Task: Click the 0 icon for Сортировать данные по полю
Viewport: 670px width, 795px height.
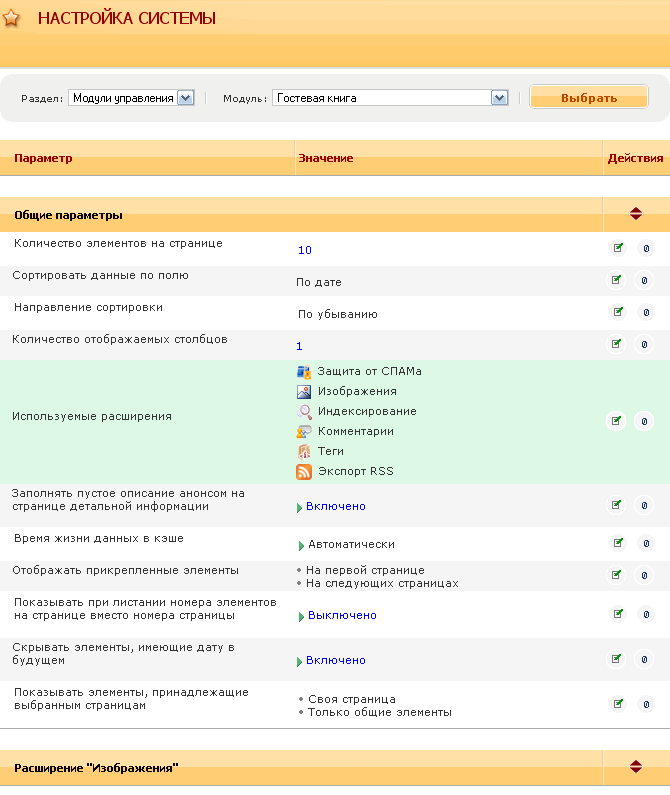Action: pos(645,280)
